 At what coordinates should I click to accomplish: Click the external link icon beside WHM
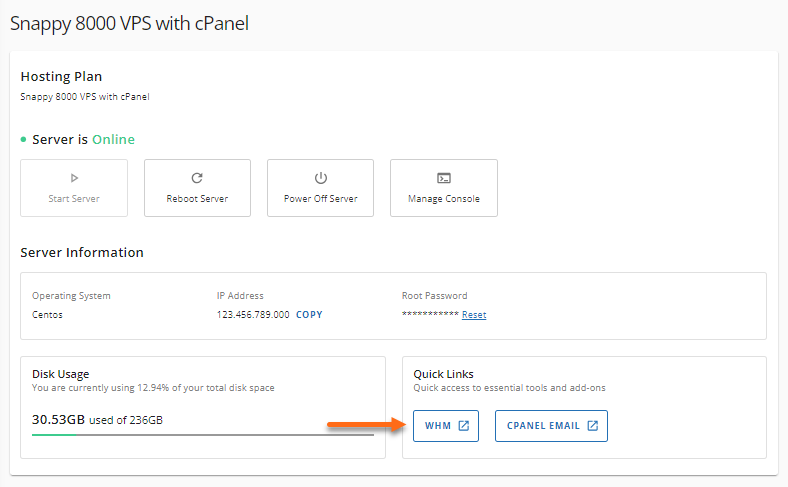click(x=463, y=426)
